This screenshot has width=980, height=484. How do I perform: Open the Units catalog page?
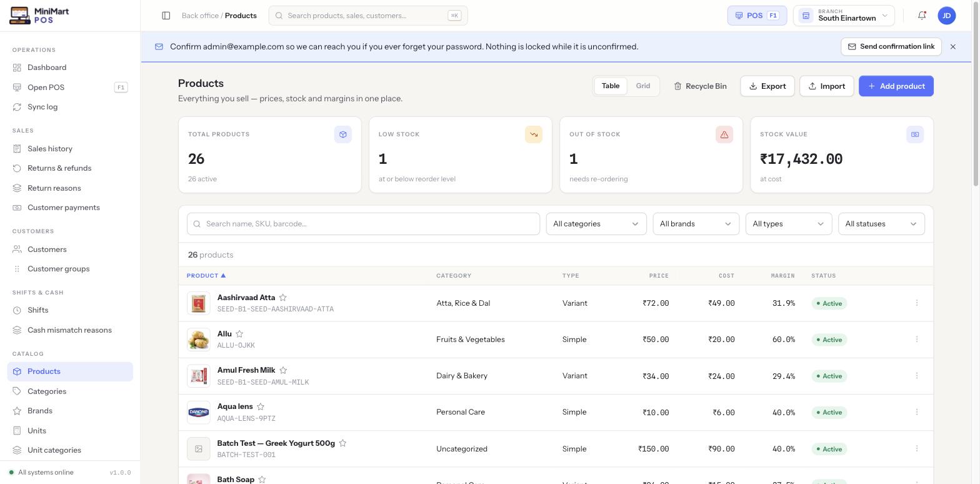(70, 431)
